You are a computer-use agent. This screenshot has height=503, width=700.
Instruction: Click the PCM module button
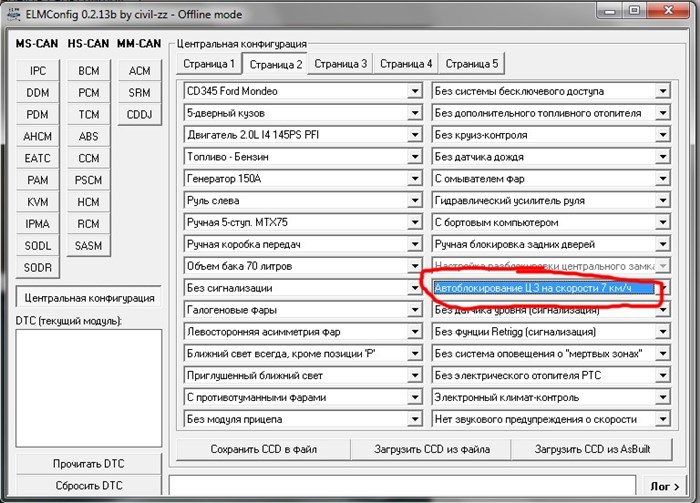pos(88,93)
